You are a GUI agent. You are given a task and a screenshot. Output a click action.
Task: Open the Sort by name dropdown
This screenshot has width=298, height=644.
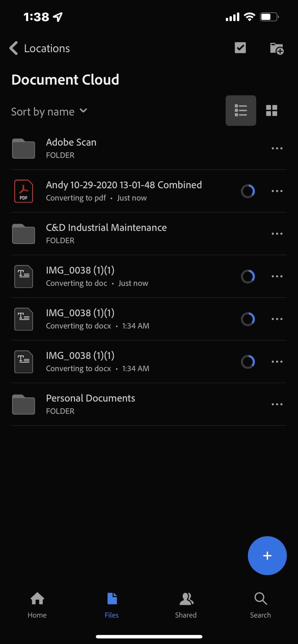coord(49,111)
